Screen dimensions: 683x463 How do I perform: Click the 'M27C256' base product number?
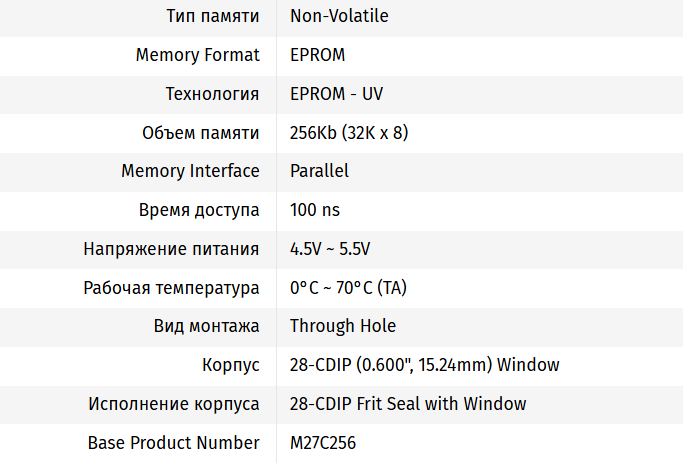(323, 442)
